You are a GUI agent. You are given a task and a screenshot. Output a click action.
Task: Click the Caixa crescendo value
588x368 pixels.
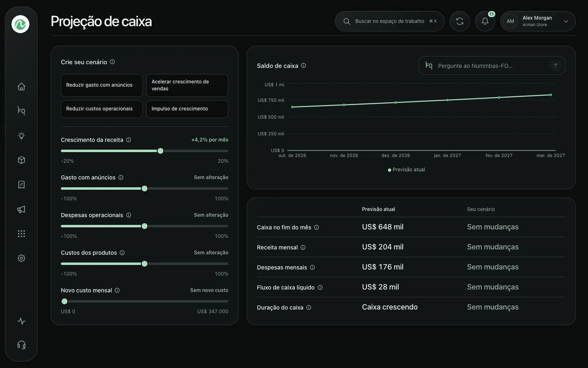tap(390, 307)
